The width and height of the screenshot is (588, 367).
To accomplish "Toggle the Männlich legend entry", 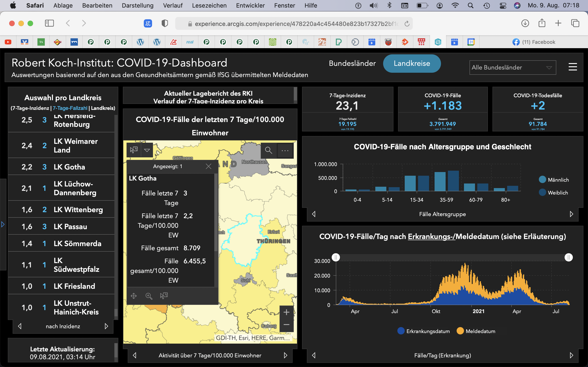I will pos(554,180).
